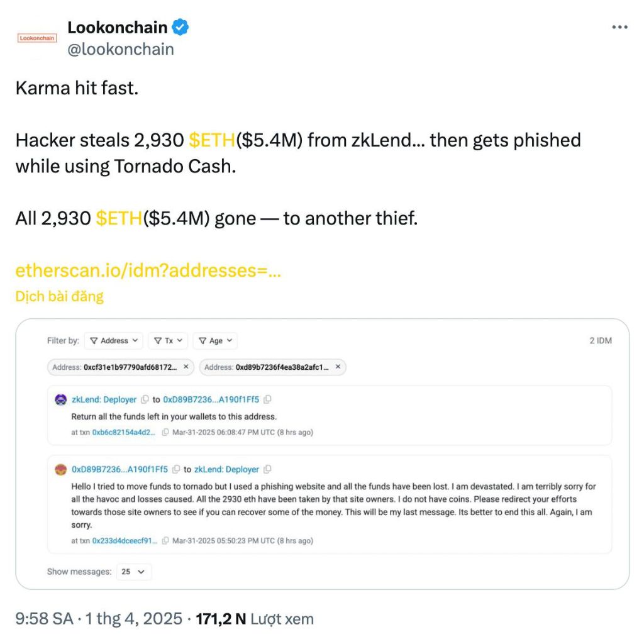Expand the Age filter dropdown
The height and width of the screenshot is (644, 644).
tap(215, 341)
